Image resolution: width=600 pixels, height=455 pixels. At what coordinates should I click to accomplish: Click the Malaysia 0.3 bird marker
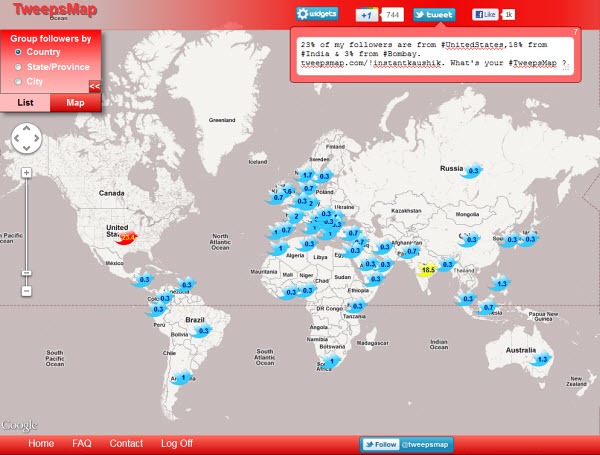466,298
